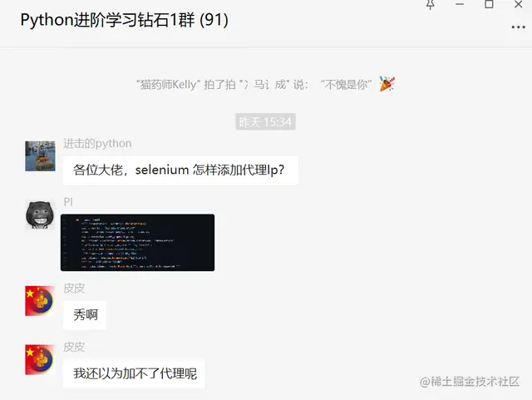The image size is (532, 400).
Task: Maximize the chat window
Action: (x=489, y=4)
